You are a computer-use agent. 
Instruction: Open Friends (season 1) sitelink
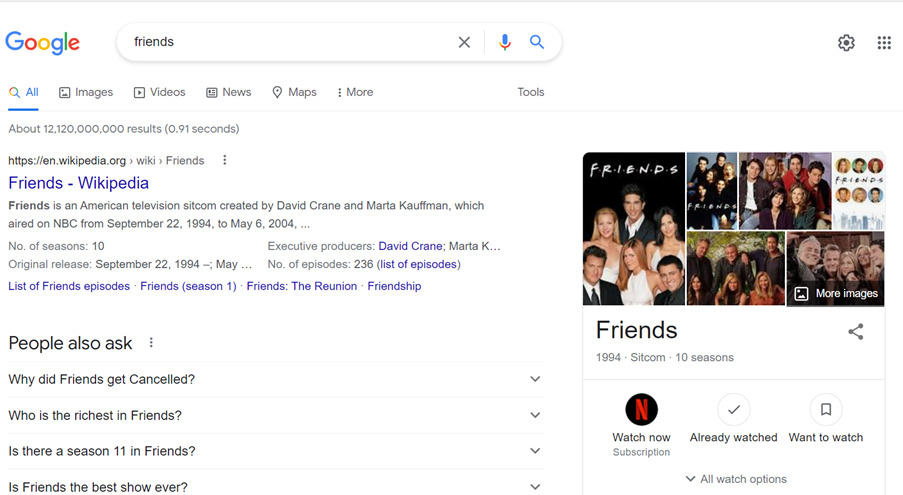tap(188, 286)
